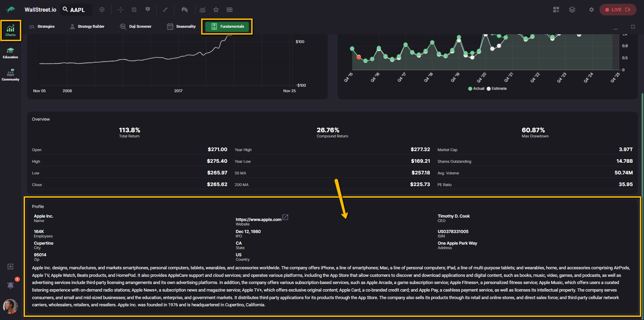Switch to the Seasonality tab
This screenshot has width=644, height=320.
pos(181,26)
